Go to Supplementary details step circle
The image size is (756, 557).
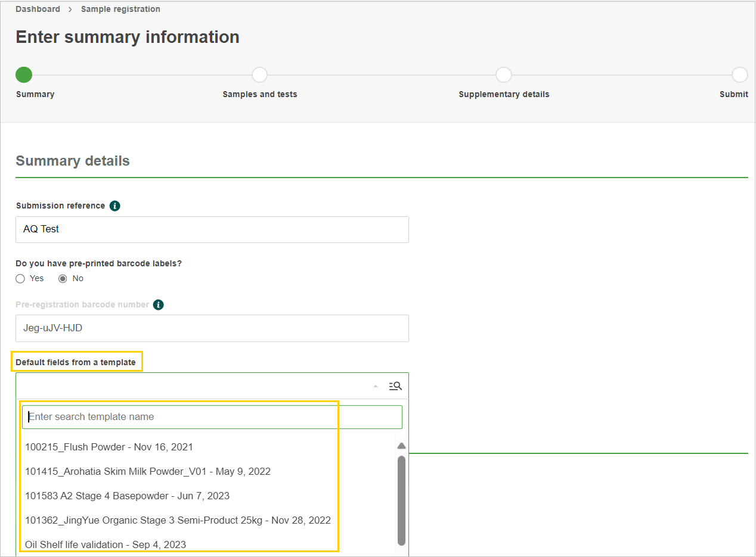point(504,74)
